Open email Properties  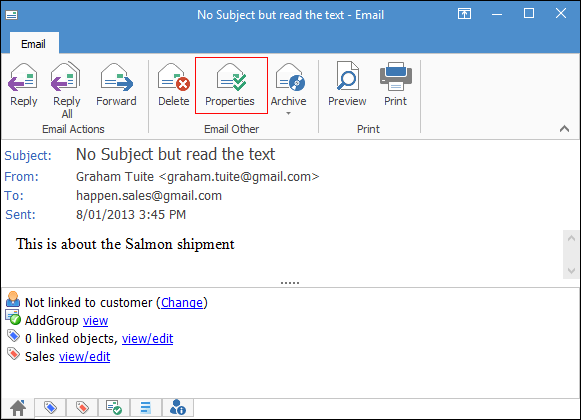point(231,85)
